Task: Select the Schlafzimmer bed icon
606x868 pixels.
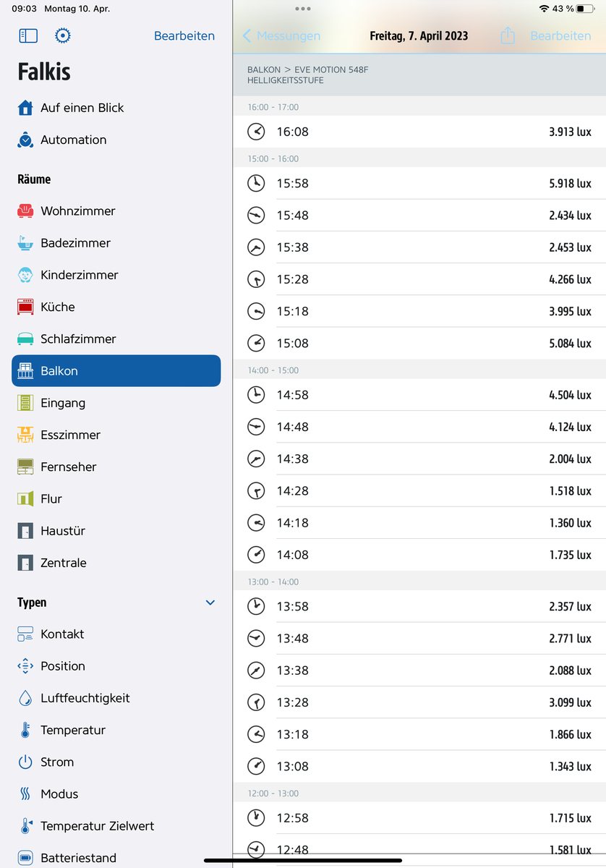Action: point(25,339)
